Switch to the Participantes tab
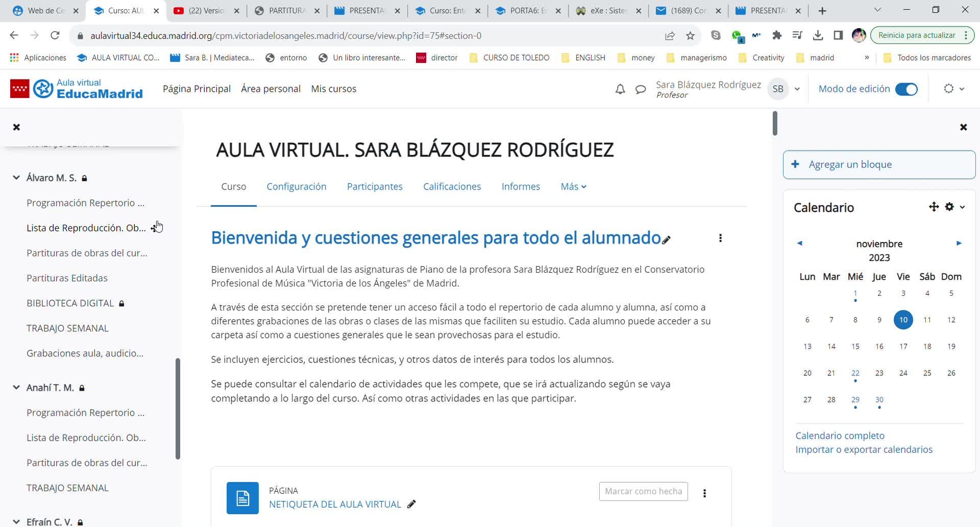Viewport: 980px width, 527px height. pyautogui.click(x=375, y=187)
